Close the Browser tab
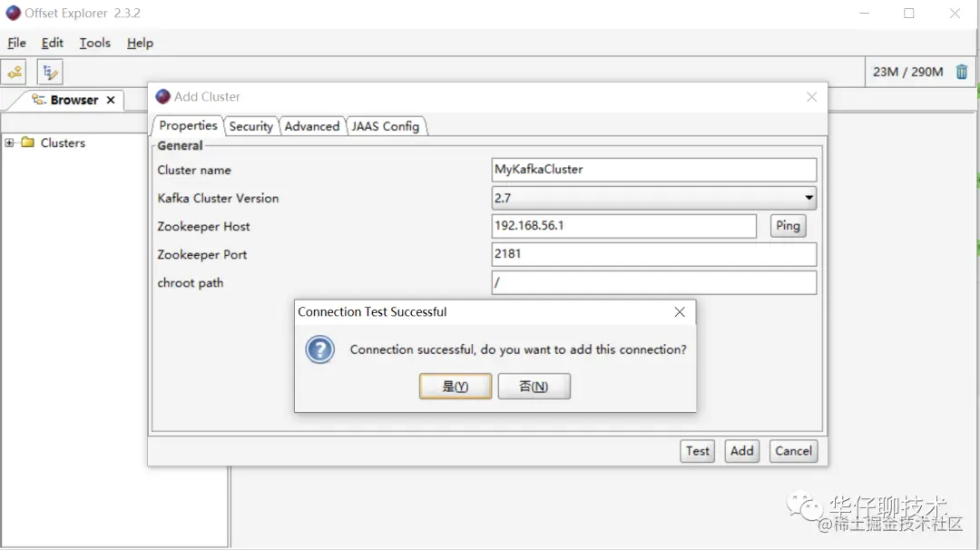This screenshot has height=550, width=980. 111,100
